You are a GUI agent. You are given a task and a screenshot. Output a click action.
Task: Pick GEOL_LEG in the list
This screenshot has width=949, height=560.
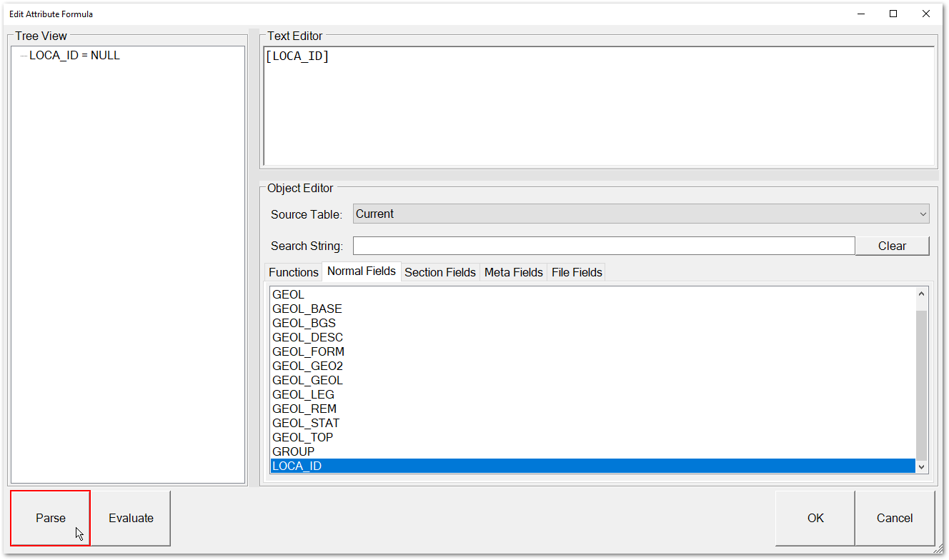[592, 394]
